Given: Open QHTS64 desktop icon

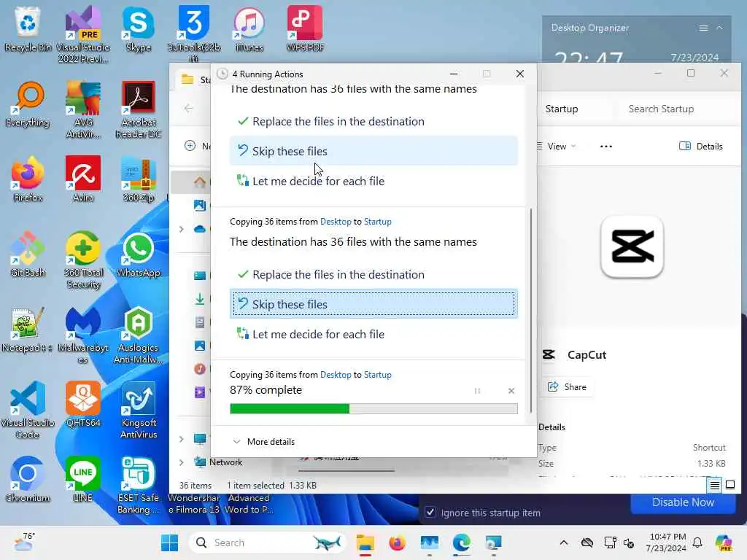Looking at the screenshot, I should click(83, 405).
